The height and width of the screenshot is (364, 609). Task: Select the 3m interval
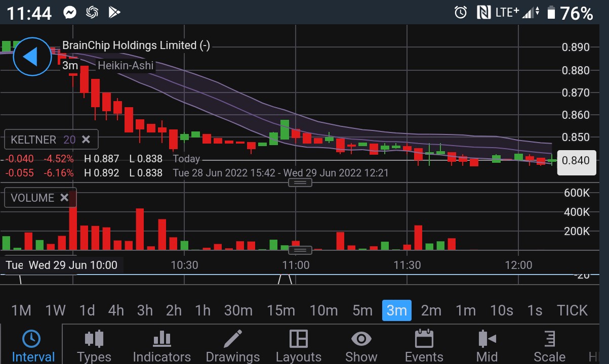point(396,310)
